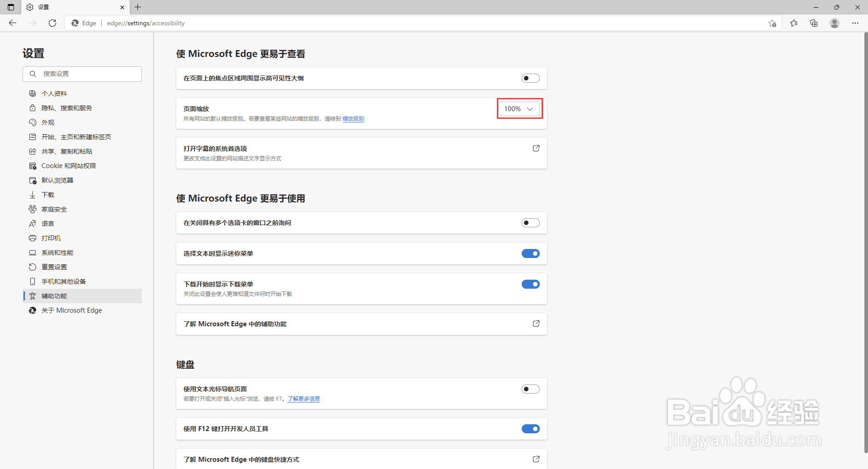This screenshot has height=469, width=868.
Task: Click the 重置设置 reset icon
Action: pos(33,267)
